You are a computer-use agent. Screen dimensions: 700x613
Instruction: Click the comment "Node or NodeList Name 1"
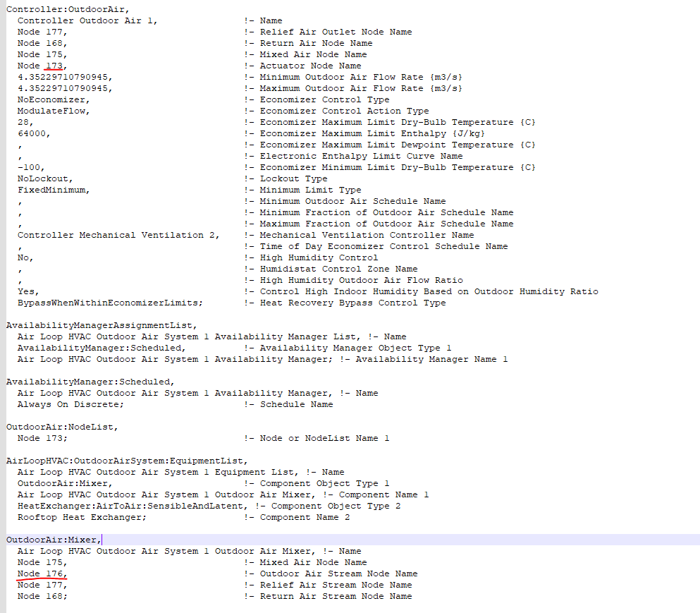pos(324,438)
